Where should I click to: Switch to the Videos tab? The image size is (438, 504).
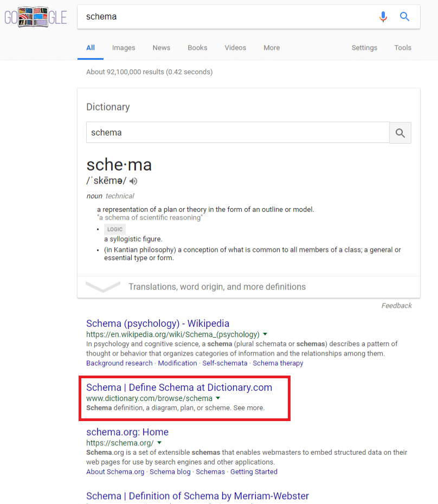235,48
